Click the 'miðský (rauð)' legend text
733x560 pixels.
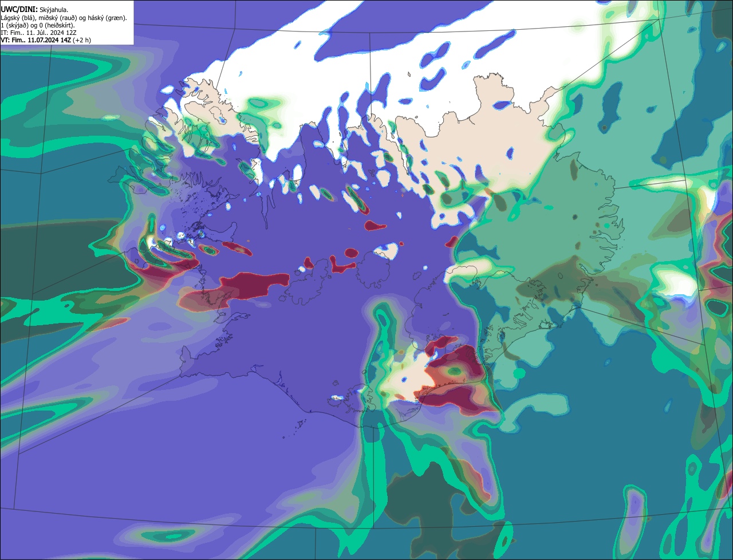pos(58,18)
